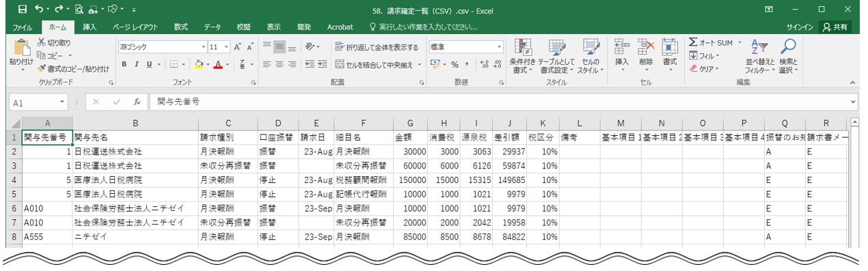Click the Merge and Center cells icon

339,64
